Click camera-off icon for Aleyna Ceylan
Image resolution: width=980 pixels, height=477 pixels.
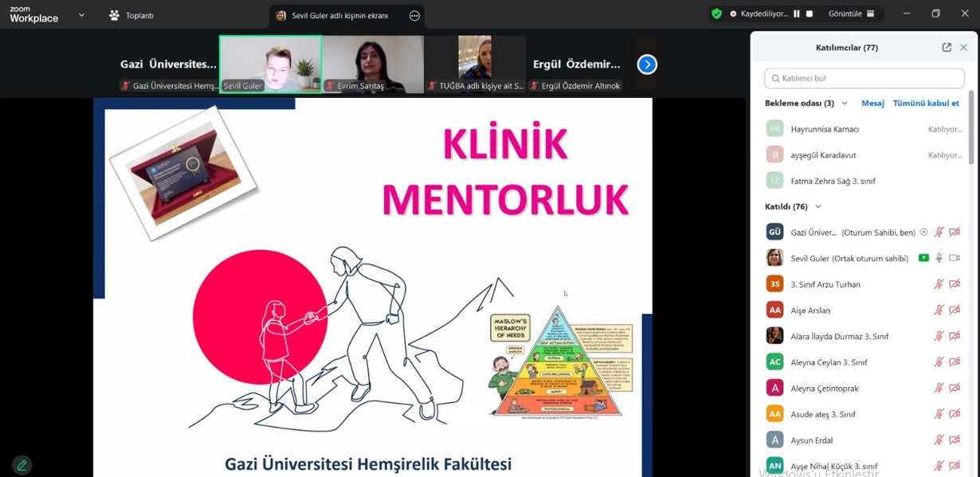[x=955, y=362]
